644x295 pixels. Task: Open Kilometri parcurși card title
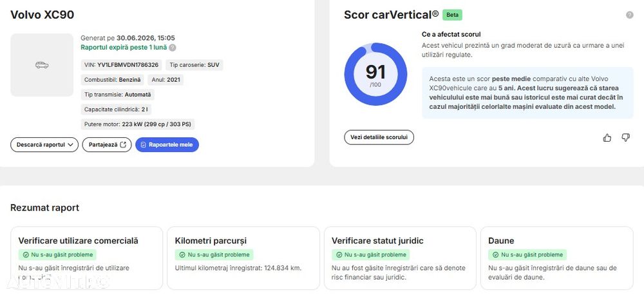click(211, 241)
